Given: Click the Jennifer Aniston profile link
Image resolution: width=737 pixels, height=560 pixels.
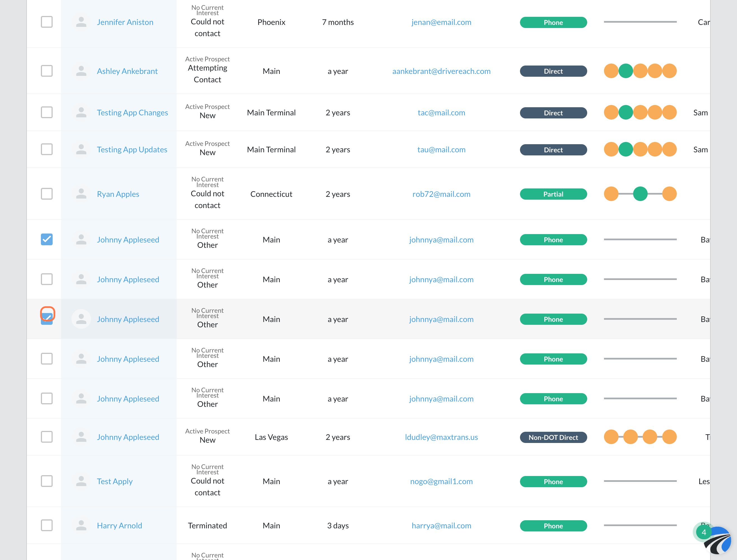Looking at the screenshot, I should point(125,22).
